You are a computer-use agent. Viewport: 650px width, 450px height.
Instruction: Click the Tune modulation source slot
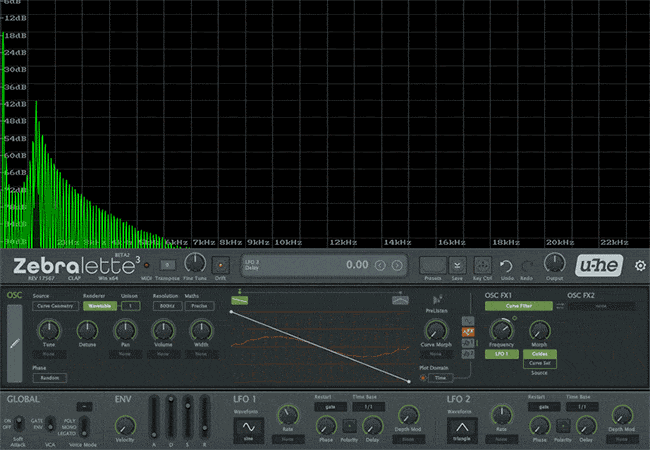[49, 354]
